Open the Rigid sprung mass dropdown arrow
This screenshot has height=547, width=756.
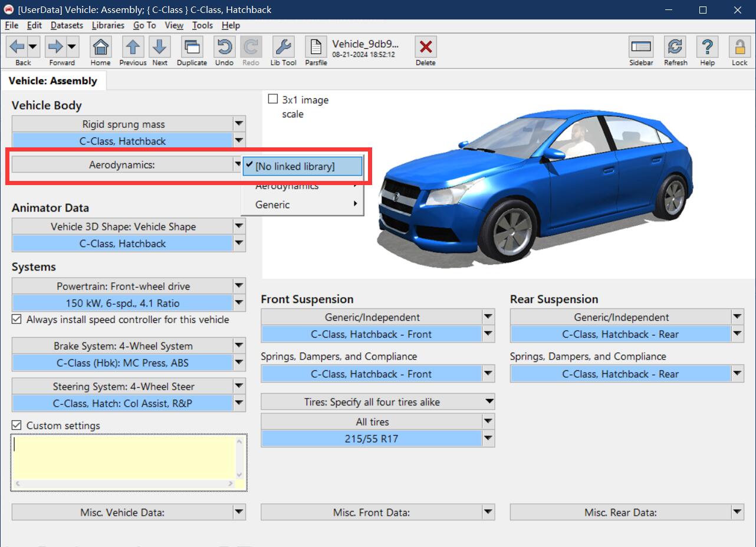click(239, 124)
